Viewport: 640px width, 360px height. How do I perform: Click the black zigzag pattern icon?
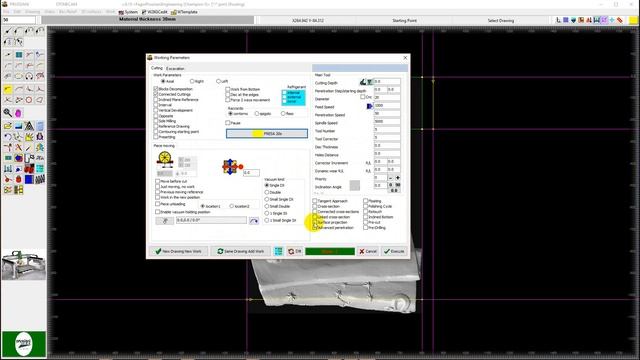tap(40, 179)
